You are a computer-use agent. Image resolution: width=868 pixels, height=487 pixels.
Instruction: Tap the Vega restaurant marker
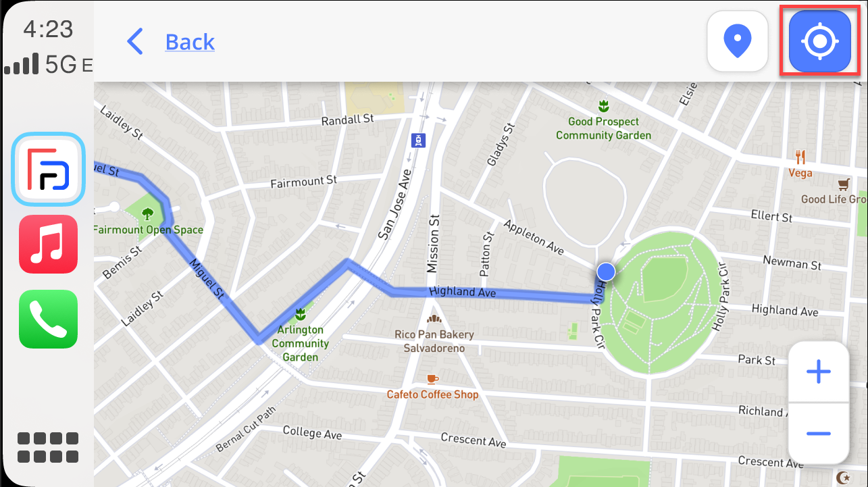point(801,157)
